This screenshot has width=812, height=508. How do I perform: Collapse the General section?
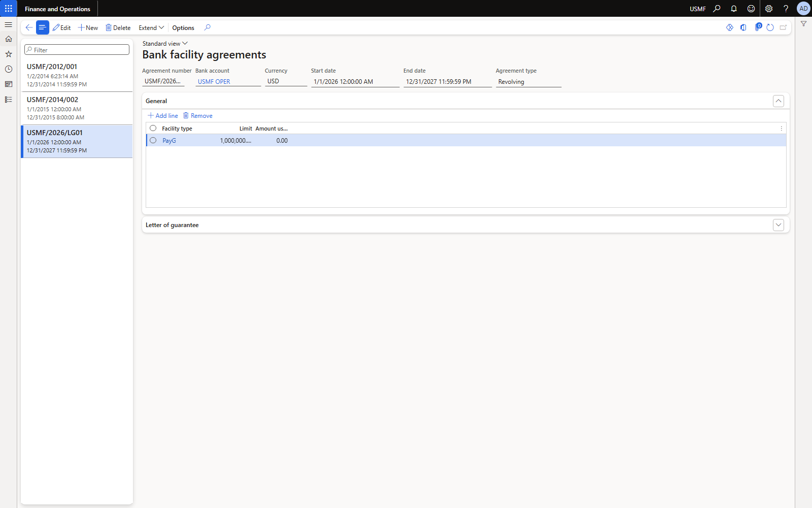[779, 101]
